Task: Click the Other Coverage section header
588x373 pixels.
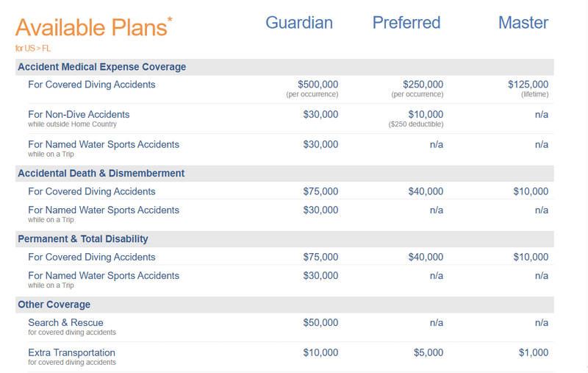Action: (x=54, y=305)
